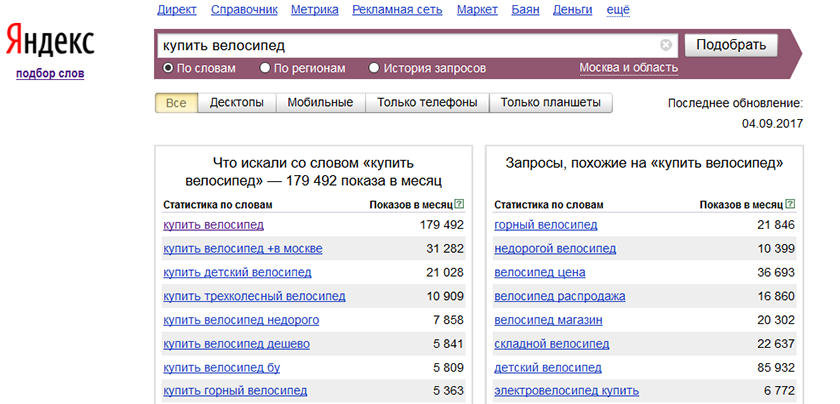Switch to the Только телефоны tab
Viewport: 840px width, 404px height.
click(x=427, y=103)
